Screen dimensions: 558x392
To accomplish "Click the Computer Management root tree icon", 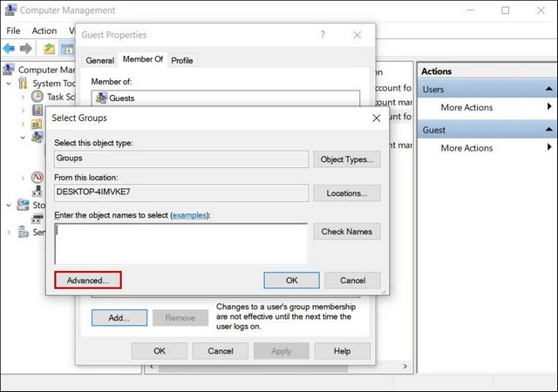I will 9,70.
